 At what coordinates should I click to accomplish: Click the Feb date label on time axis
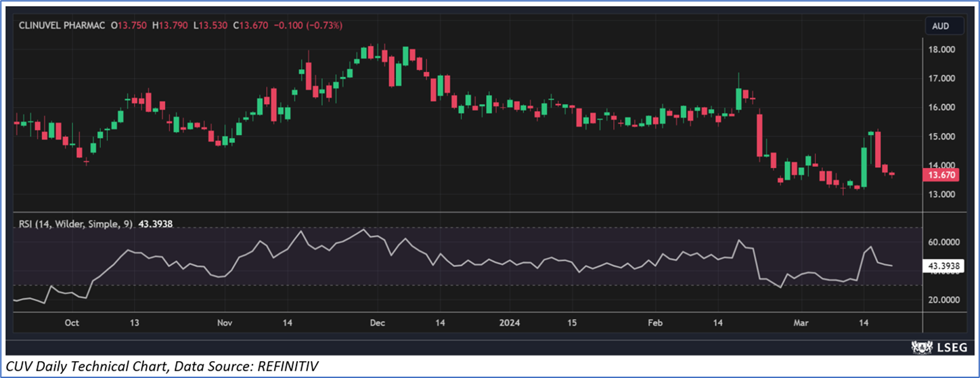655,323
